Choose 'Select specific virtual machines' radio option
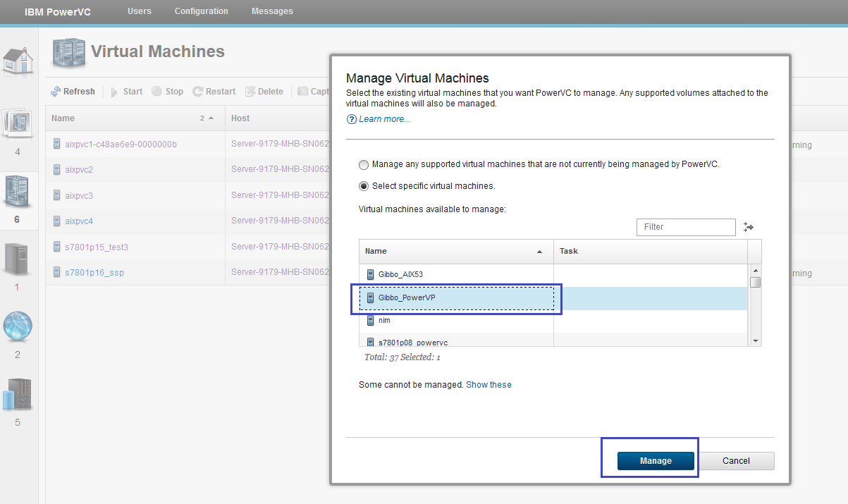Image resolution: width=848 pixels, height=504 pixels. [x=364, y=187]
